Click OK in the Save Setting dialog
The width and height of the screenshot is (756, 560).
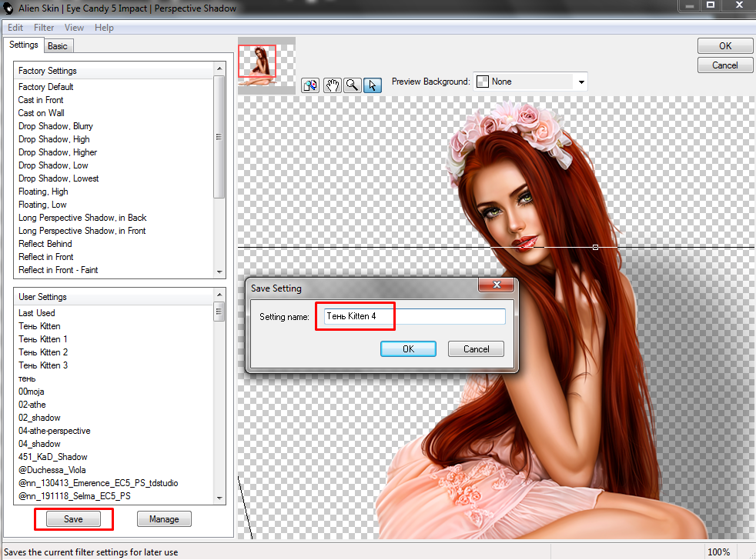(x=408, y=349)
